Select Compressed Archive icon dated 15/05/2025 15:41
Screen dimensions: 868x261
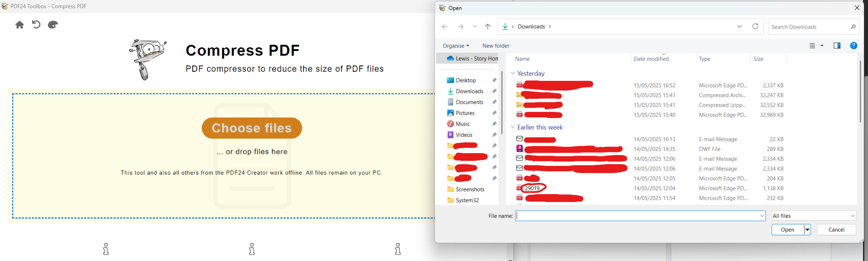[x=519, y=95]
